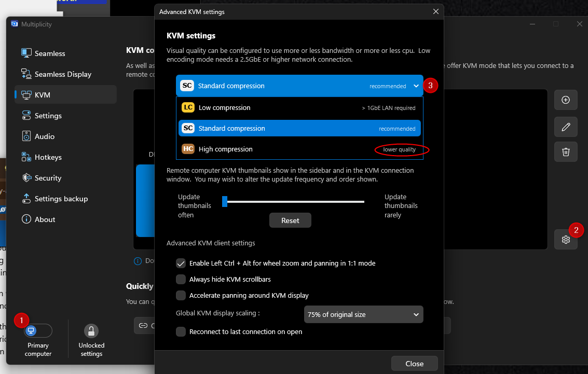588x374 pixels.
Task: Open the 75% of original size dropdown
Action: [x=363, y=314]
